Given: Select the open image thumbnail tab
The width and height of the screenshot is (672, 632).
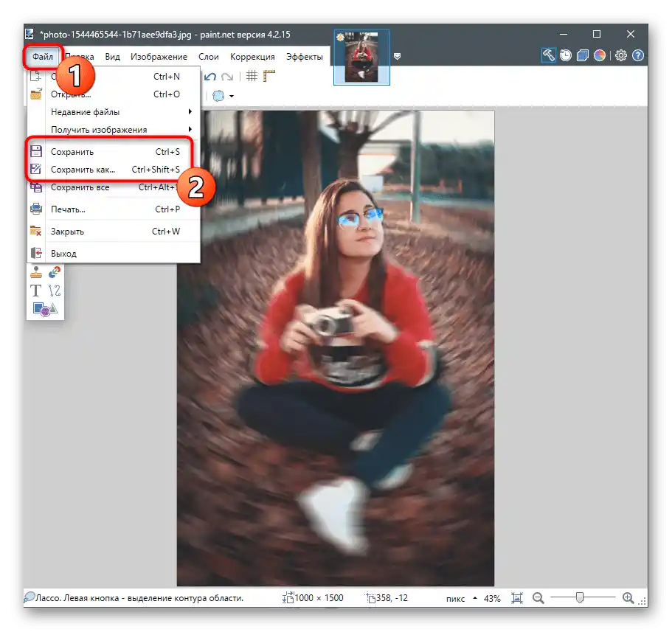Looking at the screenshot, I should click(361, 57).
